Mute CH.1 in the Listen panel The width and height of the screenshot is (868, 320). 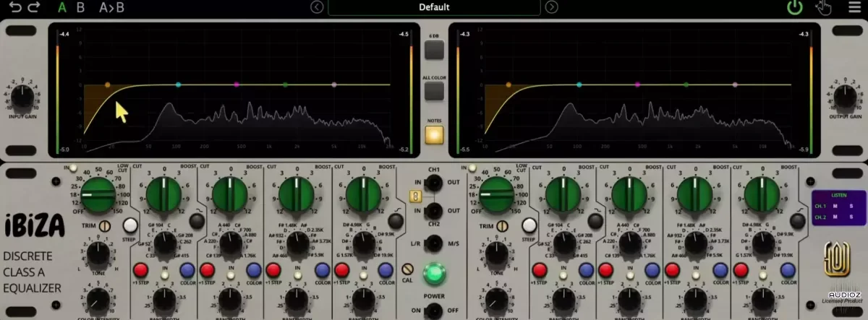point(835,207)
